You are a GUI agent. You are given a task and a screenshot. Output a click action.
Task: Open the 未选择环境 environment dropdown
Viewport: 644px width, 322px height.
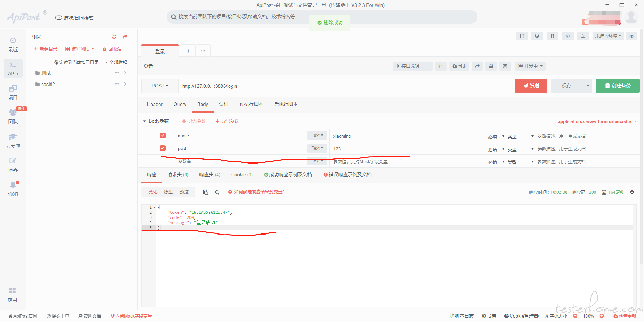pyautogui.click(x=608, y=36)
